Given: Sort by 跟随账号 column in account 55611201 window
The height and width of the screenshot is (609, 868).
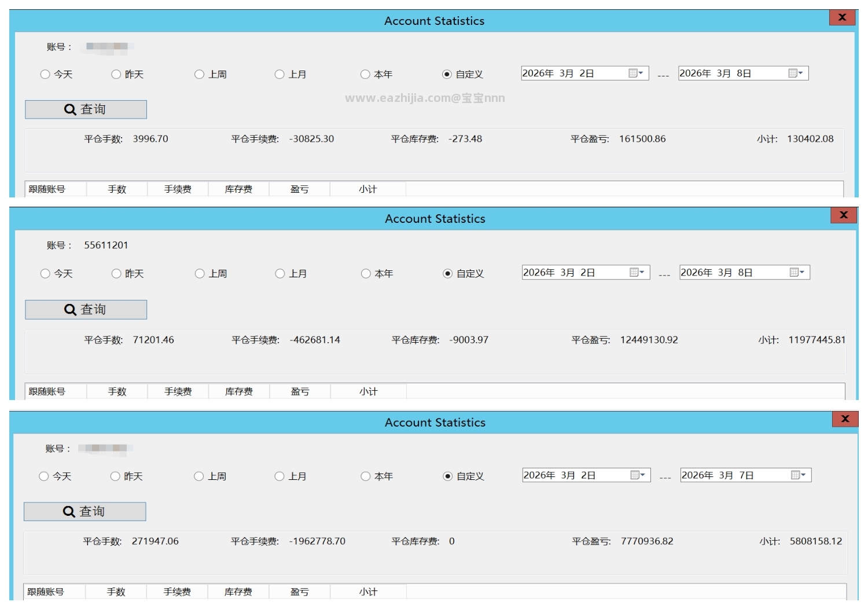Looking at the screenshot, I should (56, 391).
